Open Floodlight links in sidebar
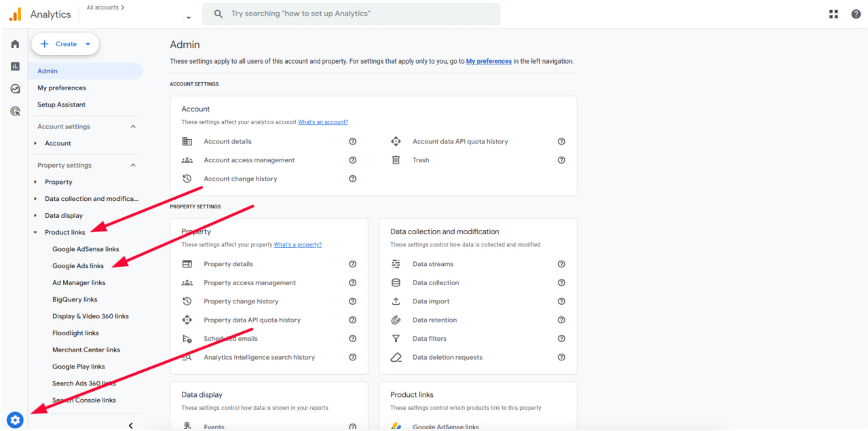Image resolution: width=868 pixels, height=431 pixels. pos(75,333)
